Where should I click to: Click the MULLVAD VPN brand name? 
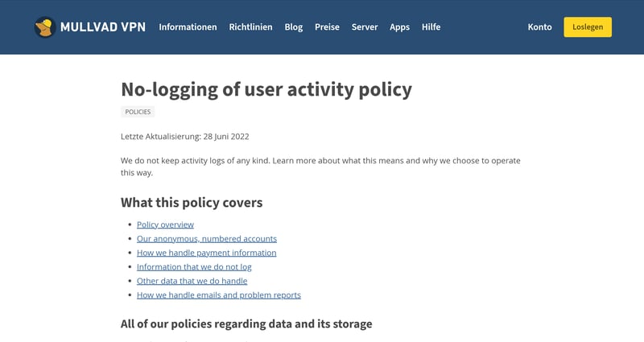(x=102, y=27)
